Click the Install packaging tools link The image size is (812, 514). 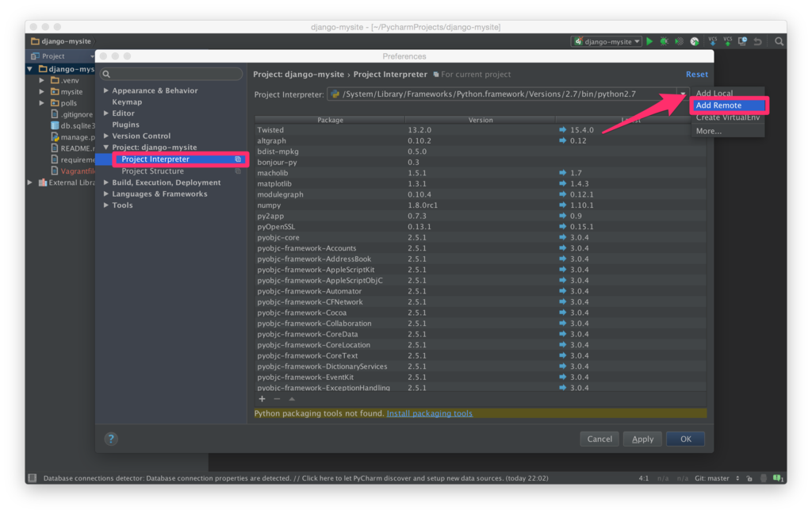coord(429,413)
